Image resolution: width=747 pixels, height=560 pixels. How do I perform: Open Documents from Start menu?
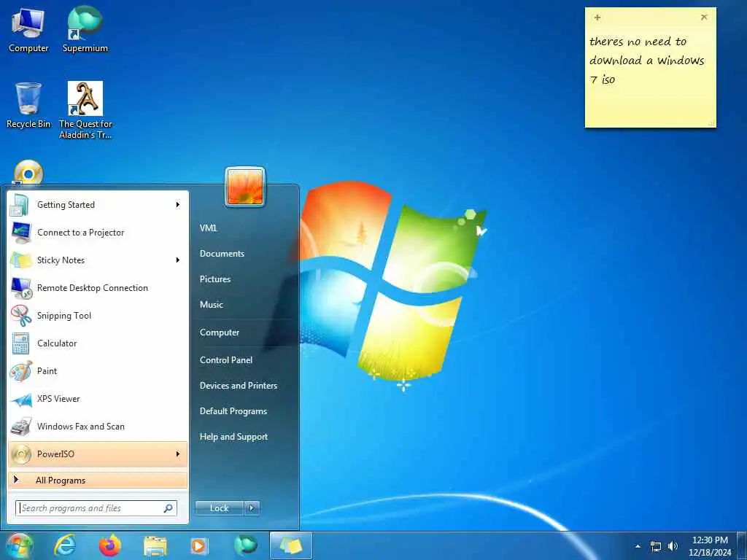(222, 254)
